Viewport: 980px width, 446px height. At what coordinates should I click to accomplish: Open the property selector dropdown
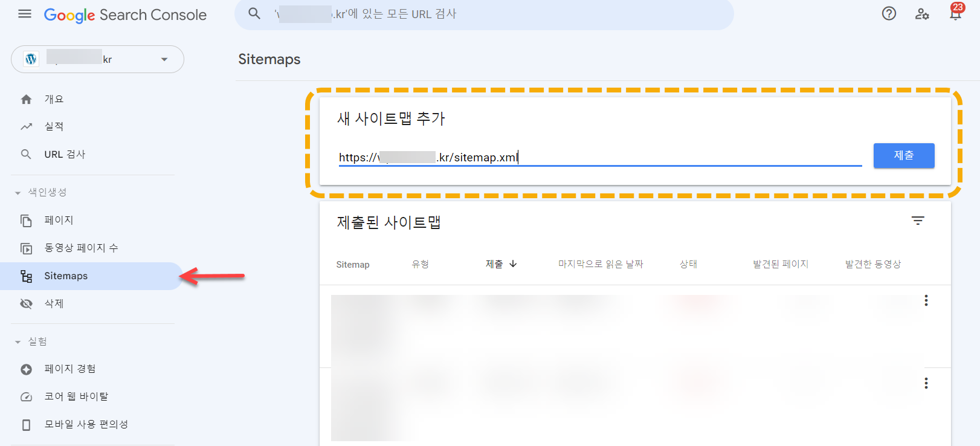click(x=97, y=59)
